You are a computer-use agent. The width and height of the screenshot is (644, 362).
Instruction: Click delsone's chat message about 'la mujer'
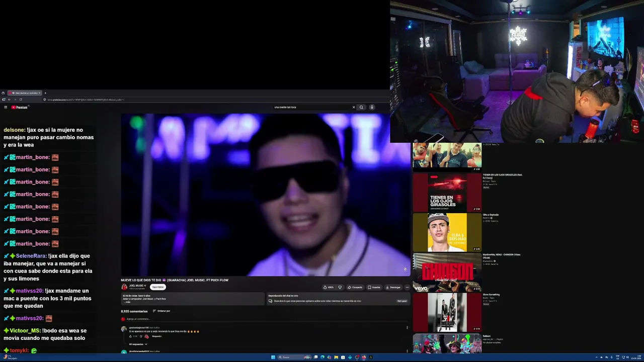tap(49, 137)
